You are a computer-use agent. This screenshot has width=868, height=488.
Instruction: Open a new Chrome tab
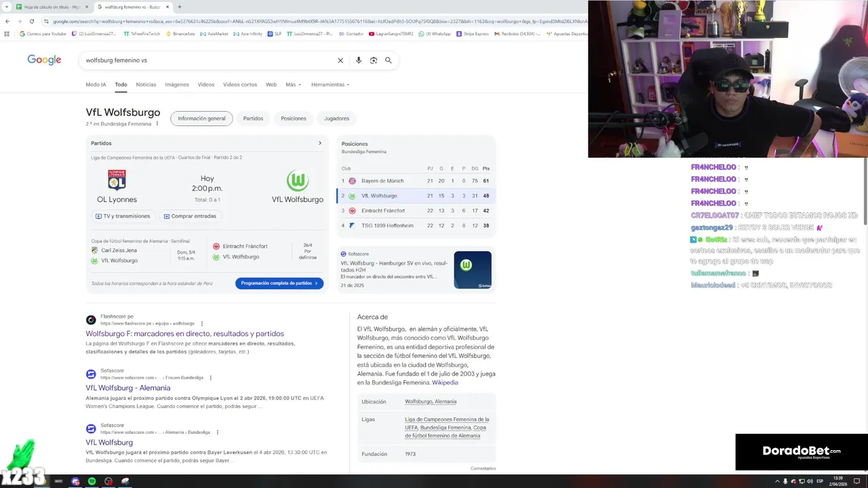pos(180,7)
